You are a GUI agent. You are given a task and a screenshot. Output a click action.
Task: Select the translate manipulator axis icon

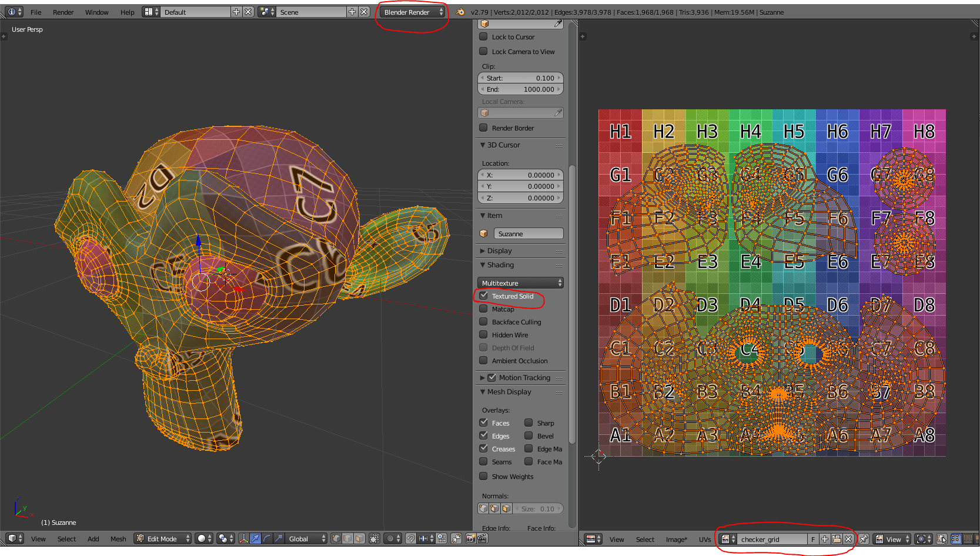pos(255,539)
